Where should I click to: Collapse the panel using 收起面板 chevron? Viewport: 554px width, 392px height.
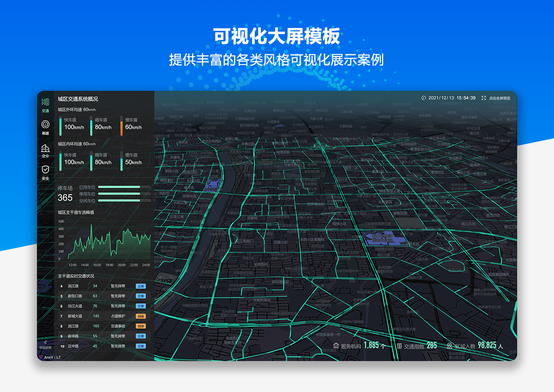pos(45,342)
